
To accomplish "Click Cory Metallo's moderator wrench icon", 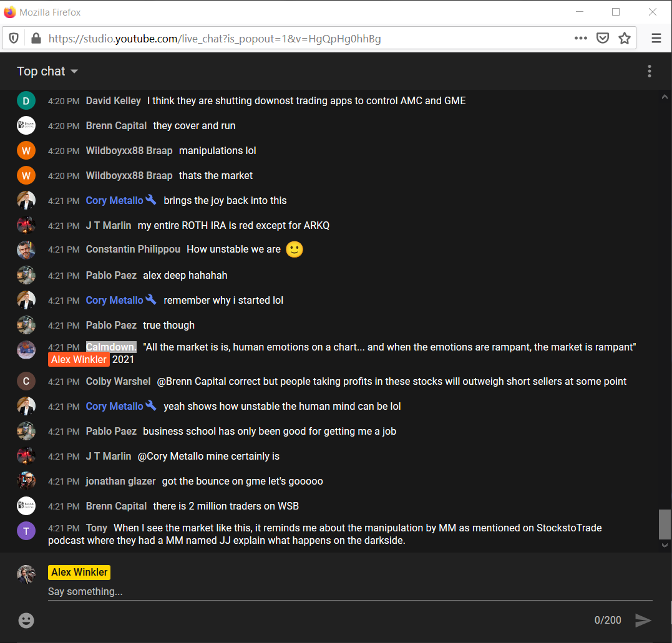I will (151, 200).
